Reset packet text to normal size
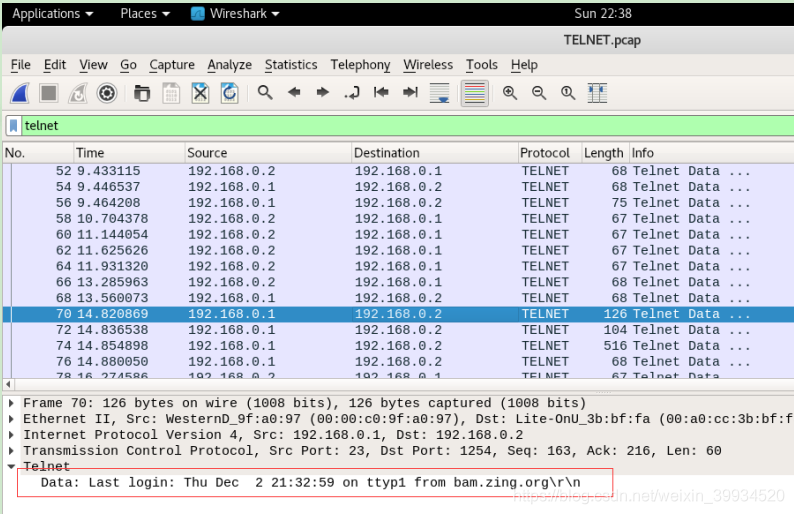This screenshot has height=514, width=794. coord(568,93)
